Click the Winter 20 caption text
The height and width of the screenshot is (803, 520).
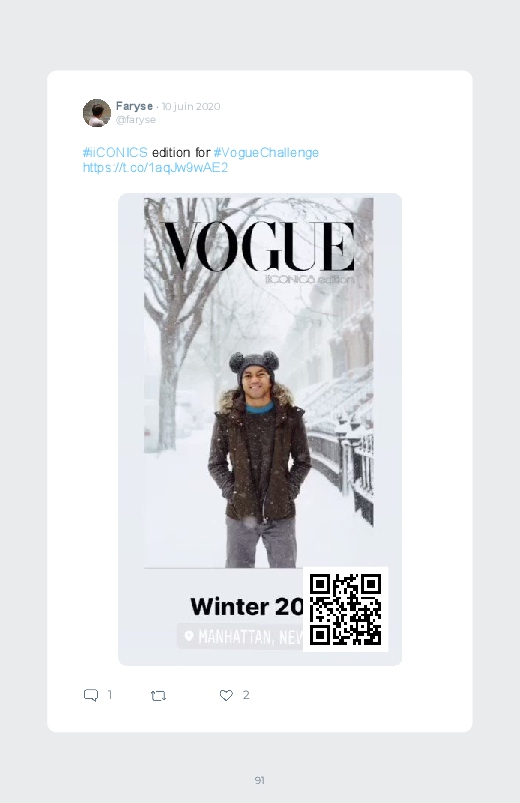(247, 606)
